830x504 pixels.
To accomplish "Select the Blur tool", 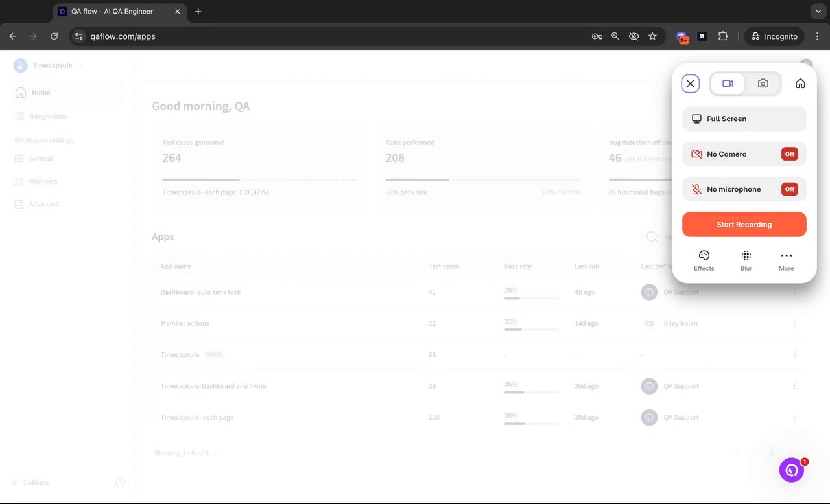I will click(746, 260).
